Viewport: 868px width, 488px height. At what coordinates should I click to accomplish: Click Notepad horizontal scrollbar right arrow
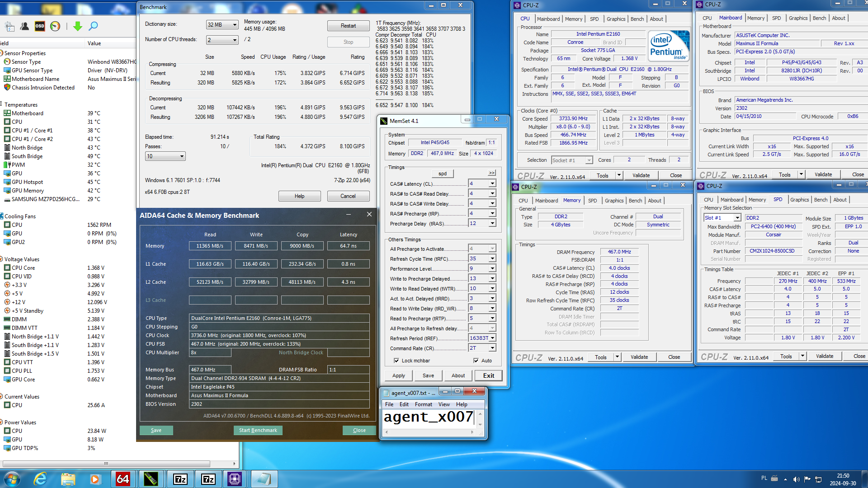click(x=472, y=432)
